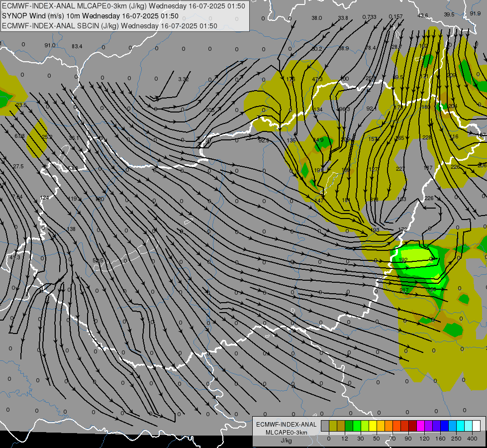Click the map value 83.4

click(x=77, y=46)
